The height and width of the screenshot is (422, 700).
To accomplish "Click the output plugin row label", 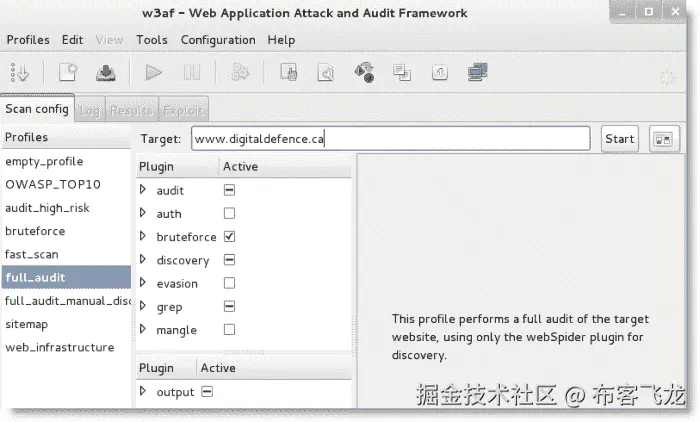I will click(x=175, y=392).
